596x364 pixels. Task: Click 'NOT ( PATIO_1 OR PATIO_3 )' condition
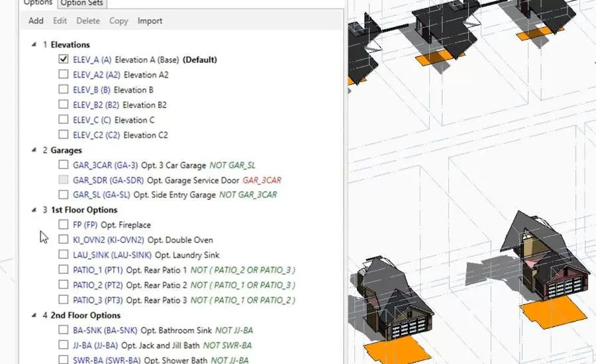(x=243, y=285)
